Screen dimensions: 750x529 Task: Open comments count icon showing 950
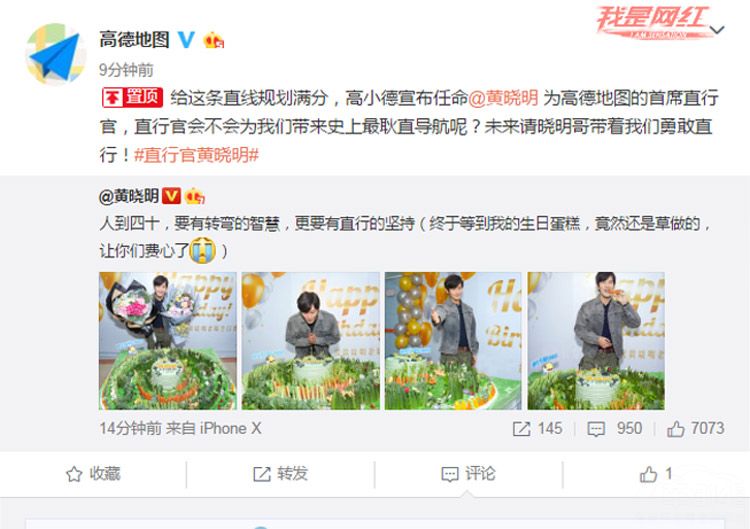pyautogui.click(x=596, y=429)
